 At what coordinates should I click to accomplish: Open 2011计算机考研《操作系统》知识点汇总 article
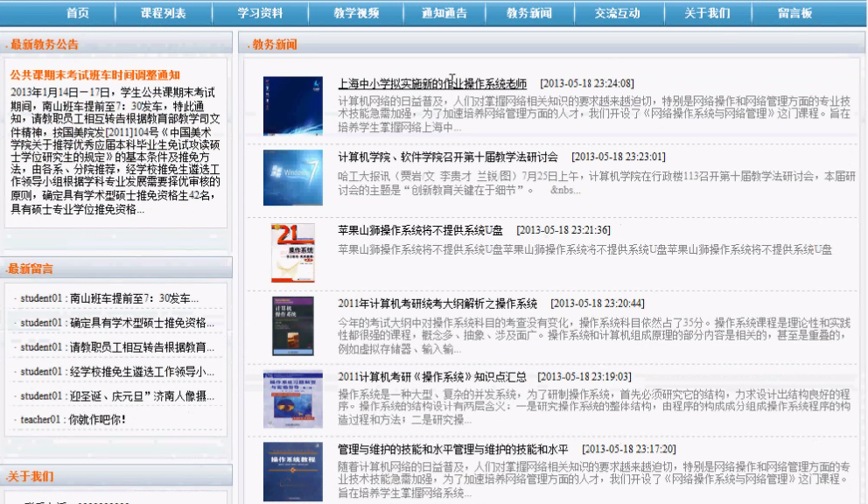coord(431,376)
